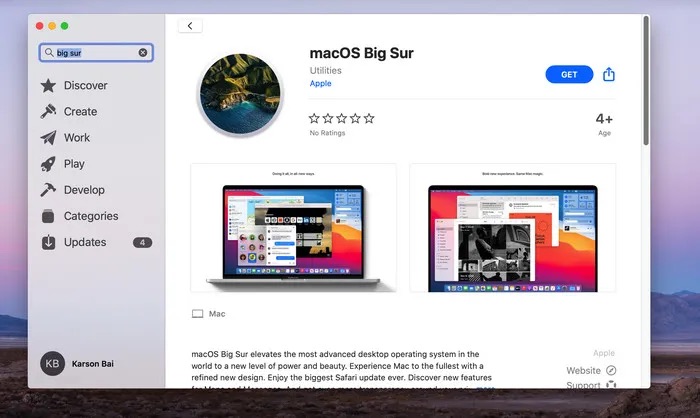This screenshot has height=418, width=700.
Task: Open Work via paper plane icon
Action: click(48, 138)
